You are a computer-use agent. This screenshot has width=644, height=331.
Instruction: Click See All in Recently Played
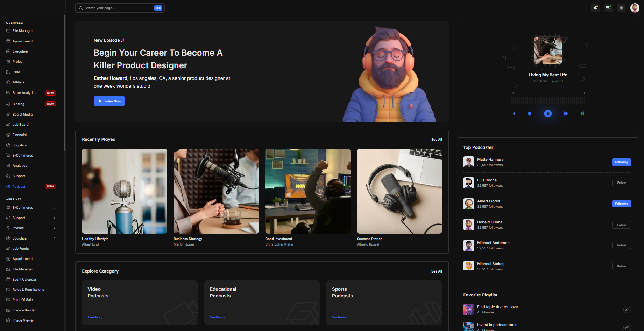pos(436,140)
